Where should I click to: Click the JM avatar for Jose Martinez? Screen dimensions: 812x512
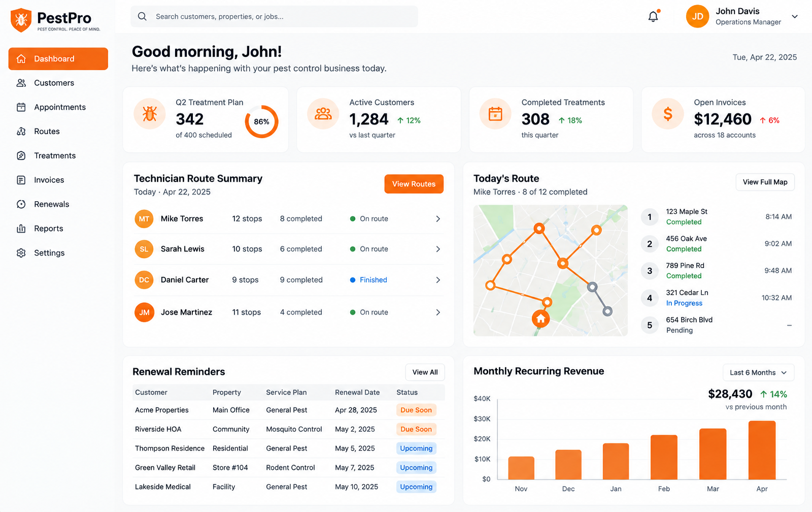pyautogui.click(x=144, y=312)
